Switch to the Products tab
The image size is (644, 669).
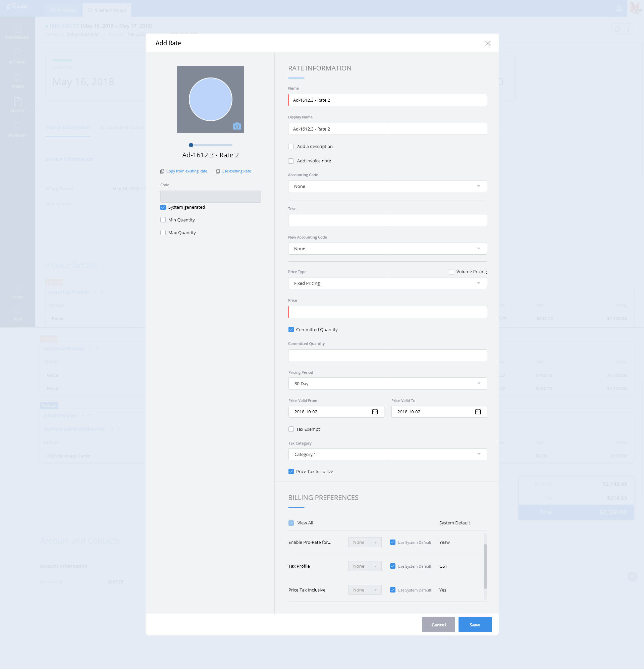pyautogui.click(x=63, y=10)
